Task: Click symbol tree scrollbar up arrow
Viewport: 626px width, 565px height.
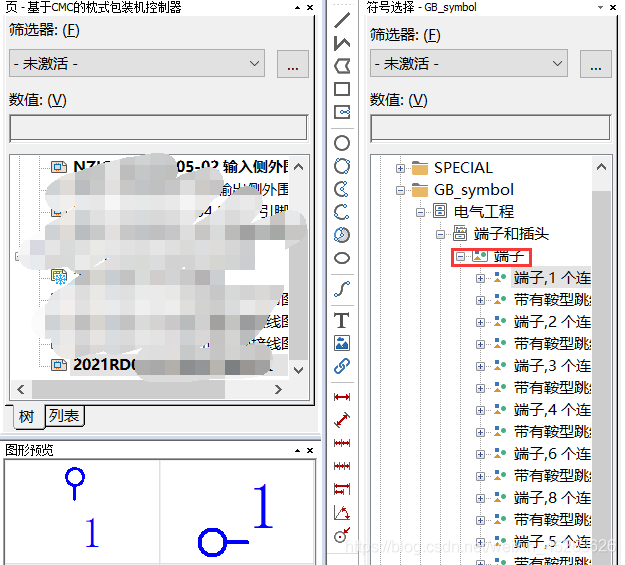Action: click(601, 167)
